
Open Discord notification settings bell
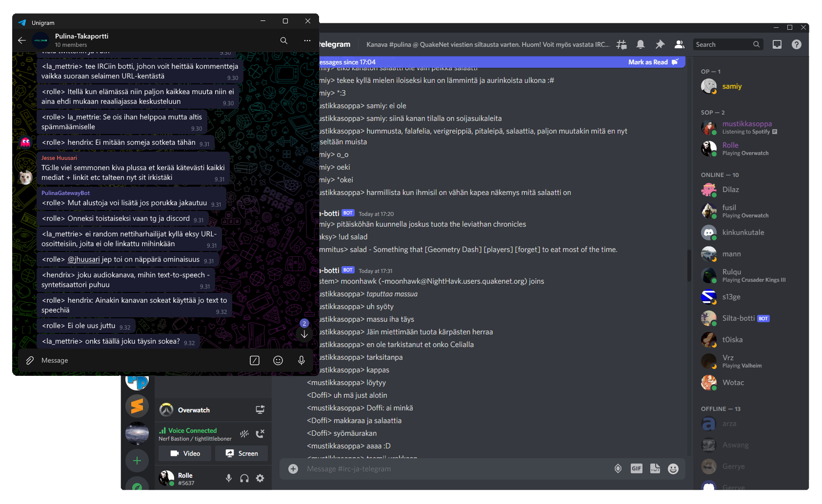(641, 44)
